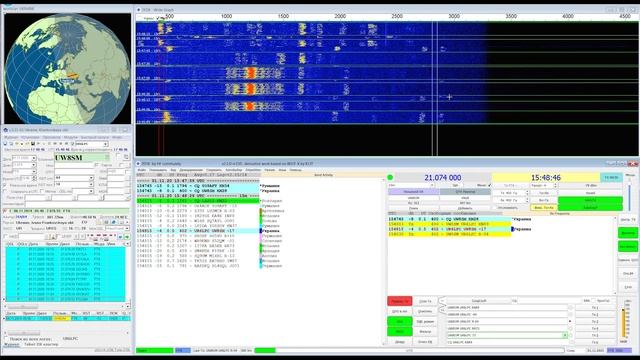This screenshot has height=360, width=640.
Task: Click the generate standard messages button
Action: [x=479, y=301]
